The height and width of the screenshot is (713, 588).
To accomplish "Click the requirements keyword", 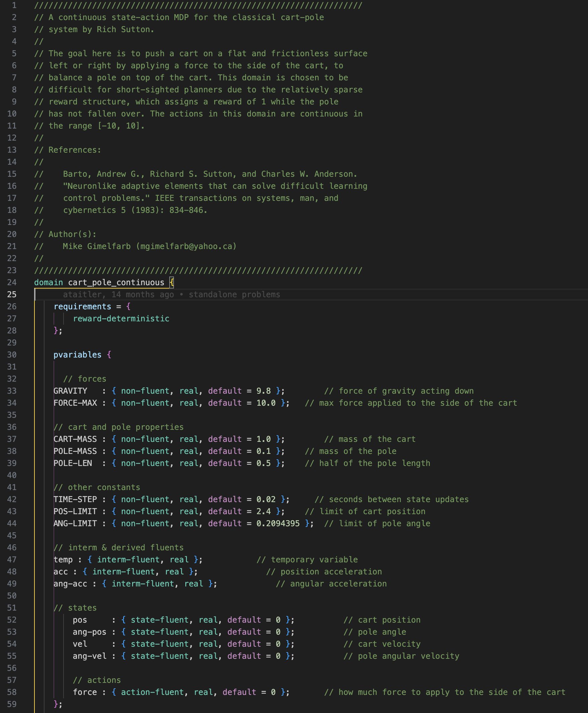I will [82, 307].
